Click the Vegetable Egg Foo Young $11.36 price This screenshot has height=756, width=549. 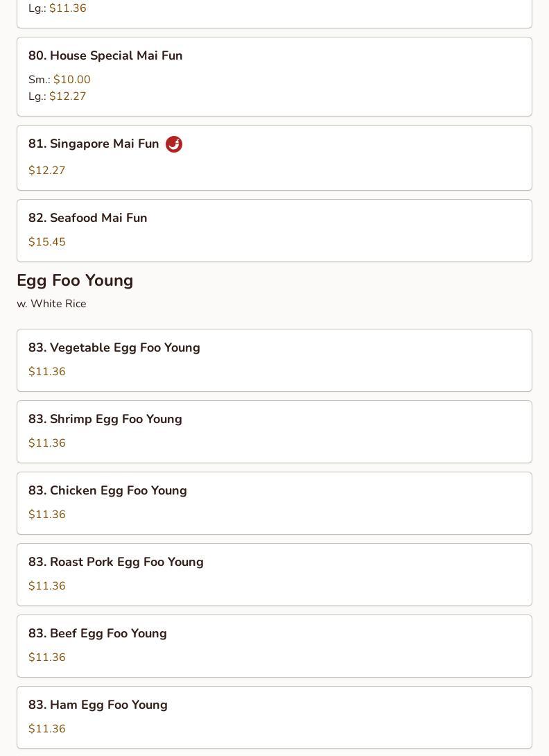click(46, 371)
